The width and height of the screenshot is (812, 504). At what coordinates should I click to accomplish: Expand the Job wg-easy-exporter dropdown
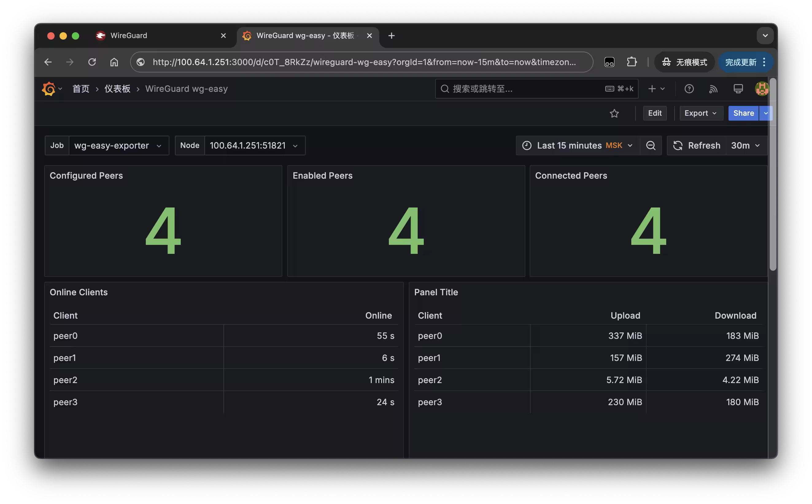click(x=119, y=145)
